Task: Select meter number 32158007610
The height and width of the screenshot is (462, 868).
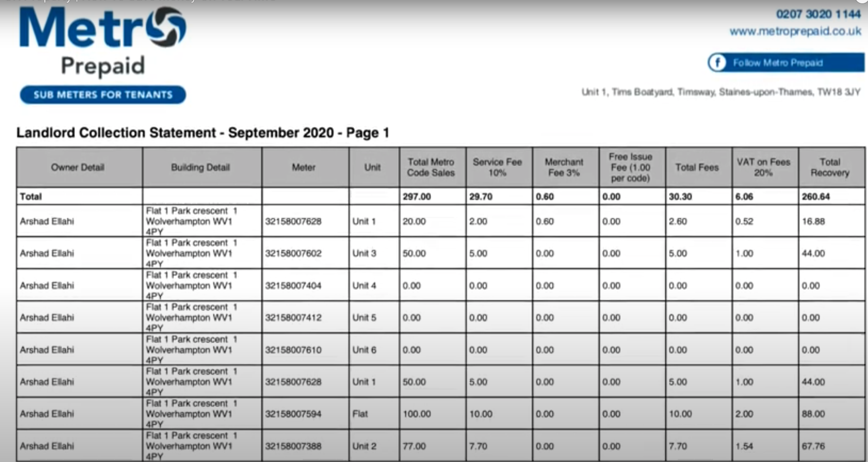Action: 293,350
